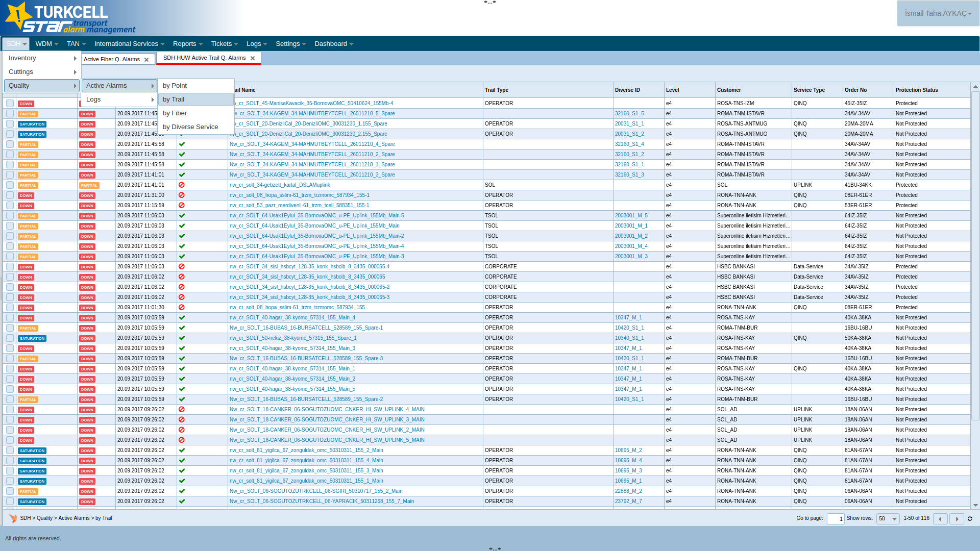Screen dimensions: 980x551
Task: Refresh the alarm table with the reload icon
Action: point(970,519)
